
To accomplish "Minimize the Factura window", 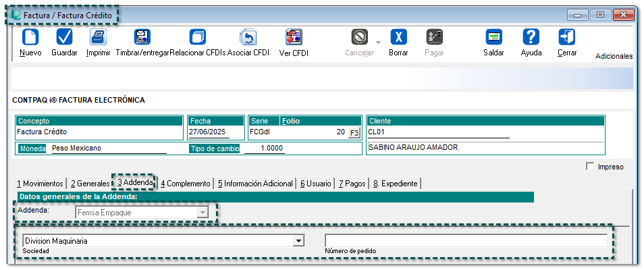I will [578, 16].
